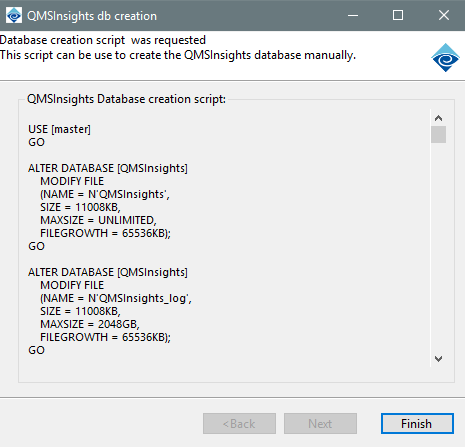
Task: Click 'QMSInsights Database creation script:' group label
Action: pos(126,99)
